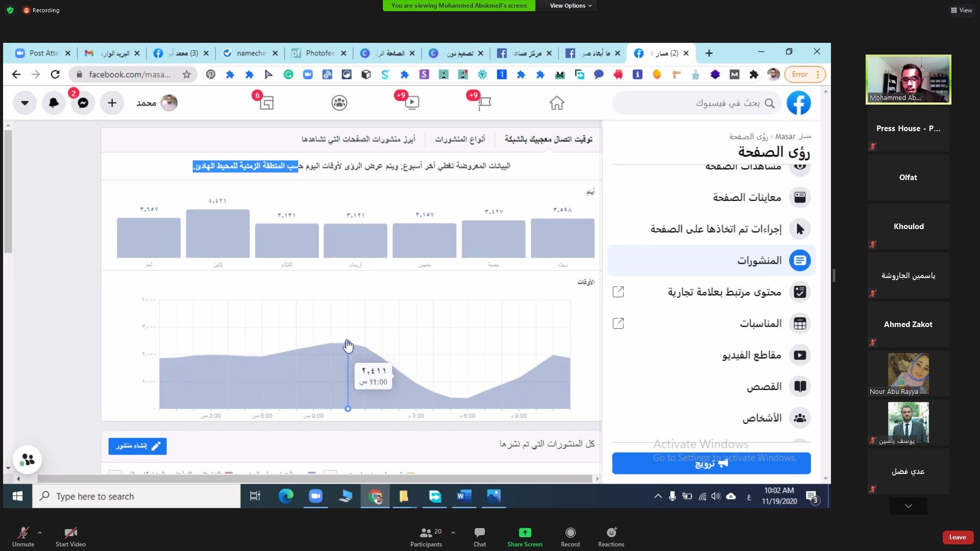Click the blue ترويج promote button
Screen dimensions: 980x551
tap(711, 464)
